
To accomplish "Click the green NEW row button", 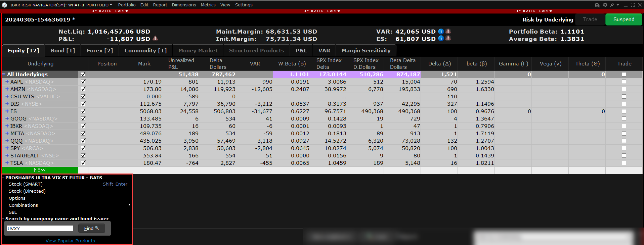I will click(40, 170).
